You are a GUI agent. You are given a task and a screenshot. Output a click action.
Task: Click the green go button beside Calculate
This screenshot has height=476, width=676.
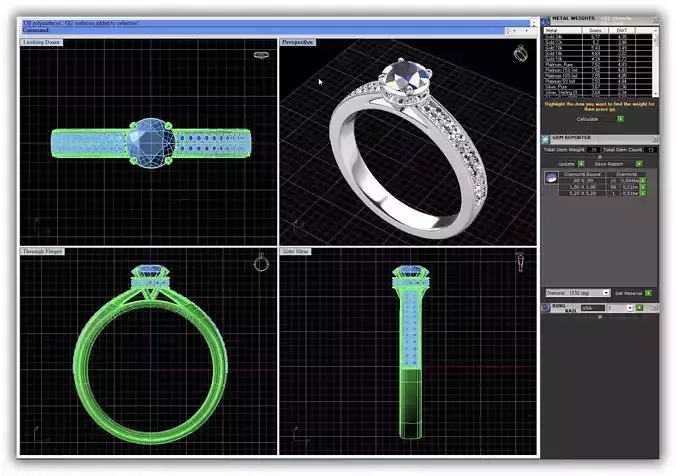(x=620, y=119)
